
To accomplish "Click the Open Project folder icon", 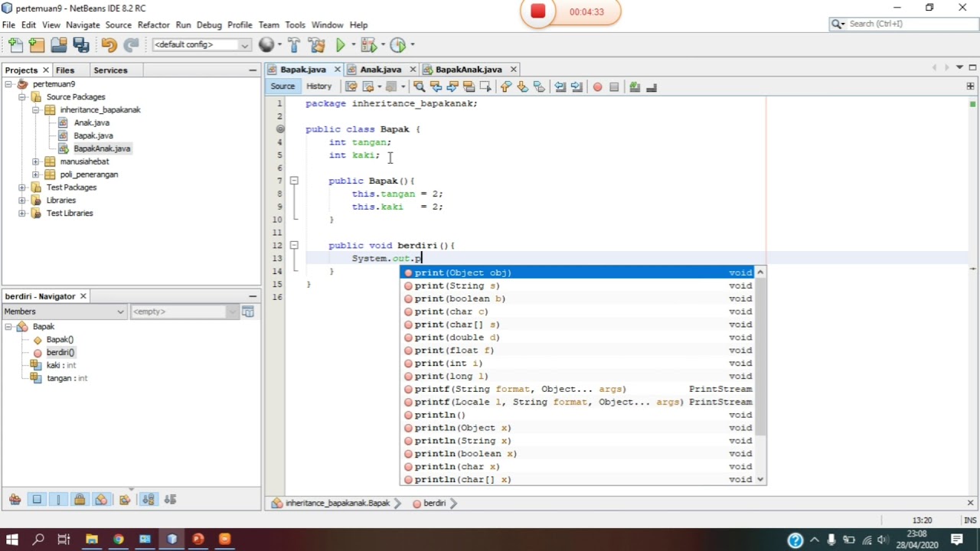I will [58, 45].
